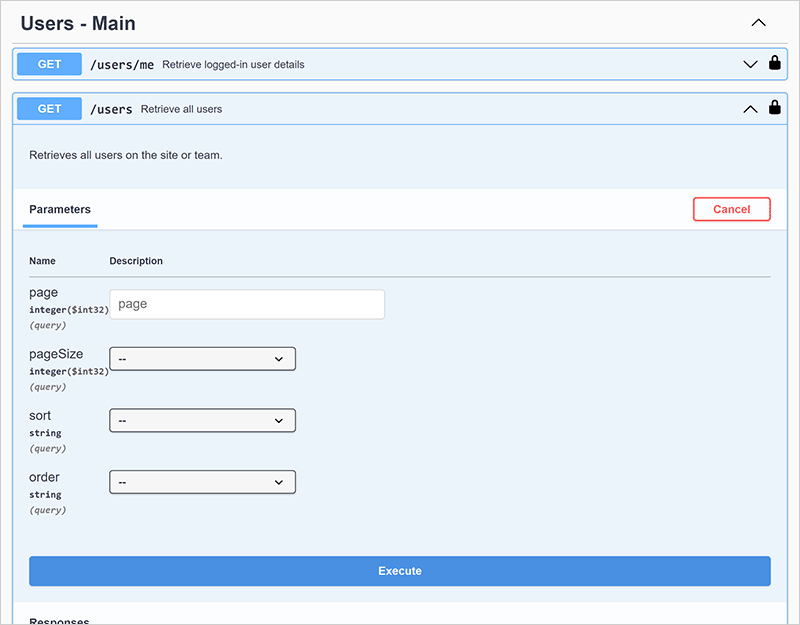800x625 pixels.
Task: Expand the /users/me endpoint chevron
Action: click(751, 64)
